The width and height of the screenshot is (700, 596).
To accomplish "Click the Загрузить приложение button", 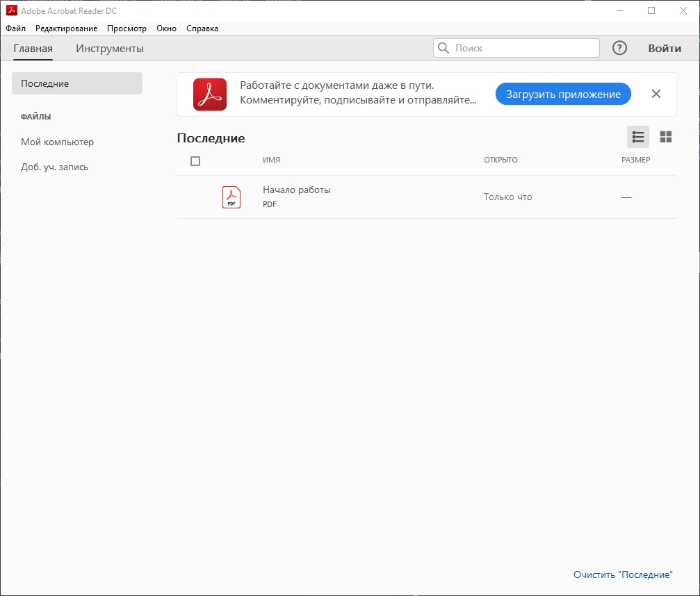I will 563,94.
